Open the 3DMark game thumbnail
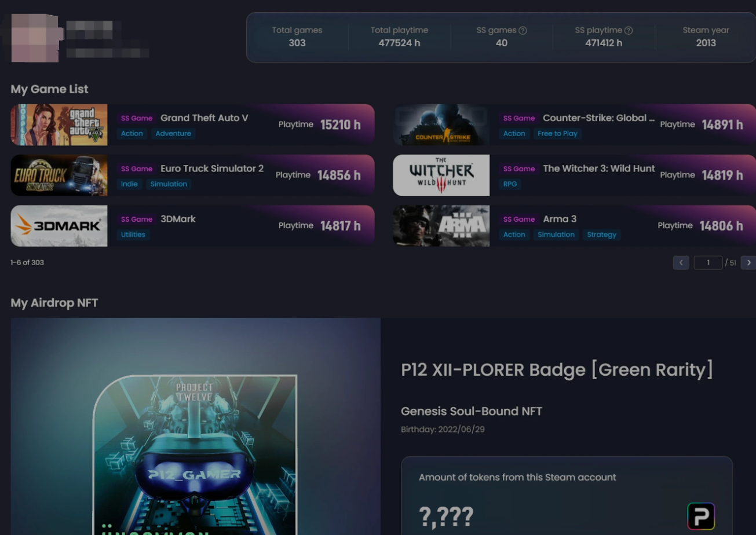This screenshot has height=535, width=756. pos(59,226)
